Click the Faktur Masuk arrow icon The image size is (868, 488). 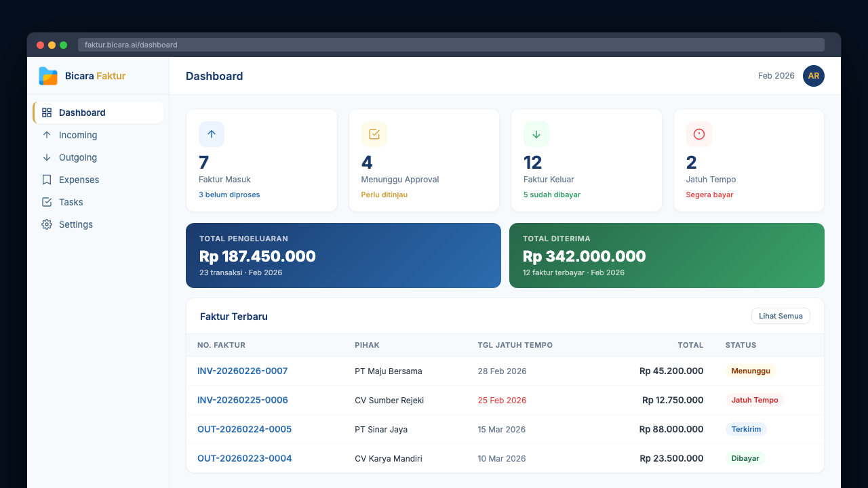coord(211,134)
